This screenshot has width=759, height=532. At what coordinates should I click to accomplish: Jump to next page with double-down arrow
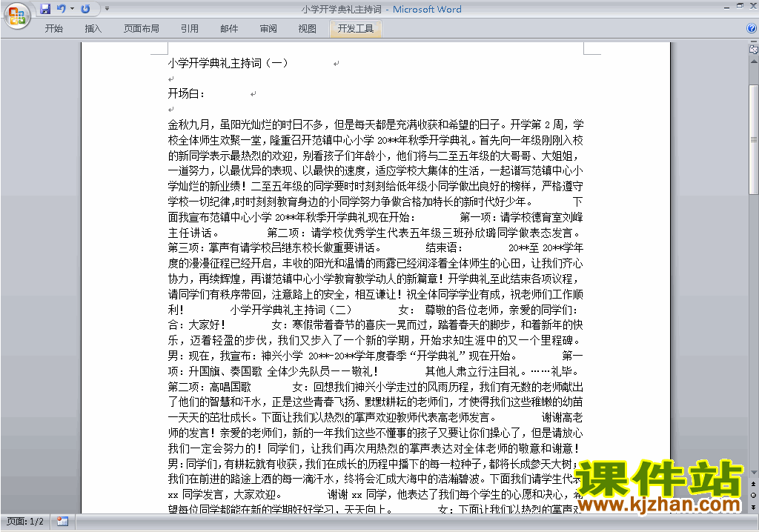pos(754,507)
